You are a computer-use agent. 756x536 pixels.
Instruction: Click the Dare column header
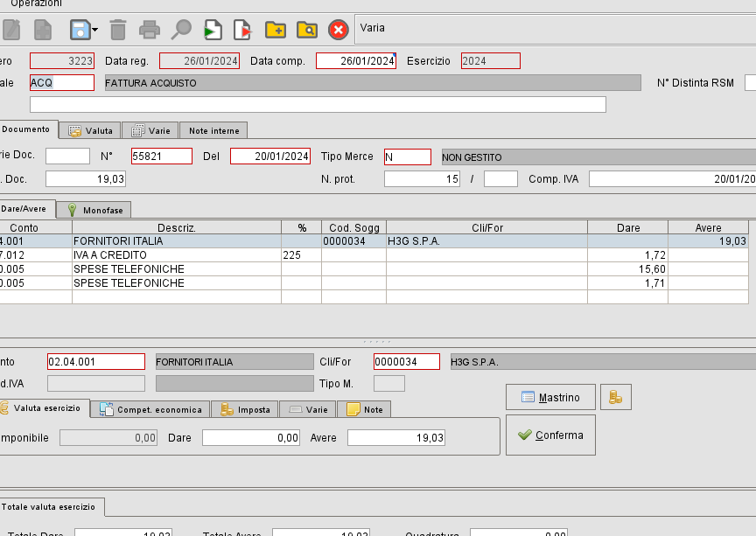(627, 227)
